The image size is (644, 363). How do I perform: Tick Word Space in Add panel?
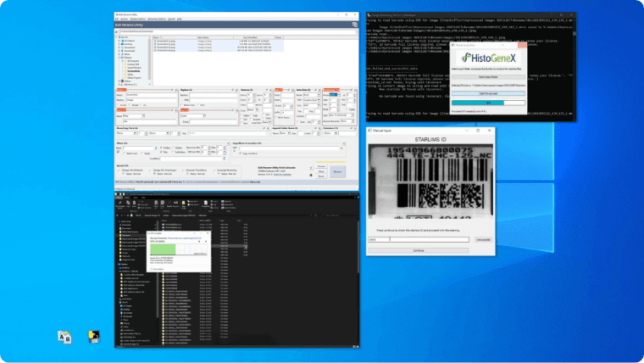coord(276,118)
